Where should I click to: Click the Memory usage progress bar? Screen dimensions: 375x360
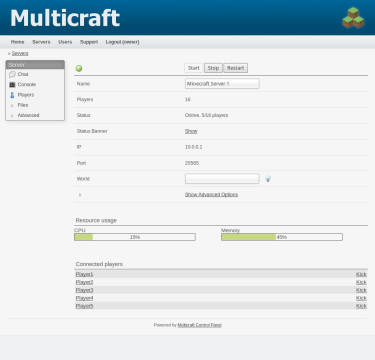pos(282,237)
